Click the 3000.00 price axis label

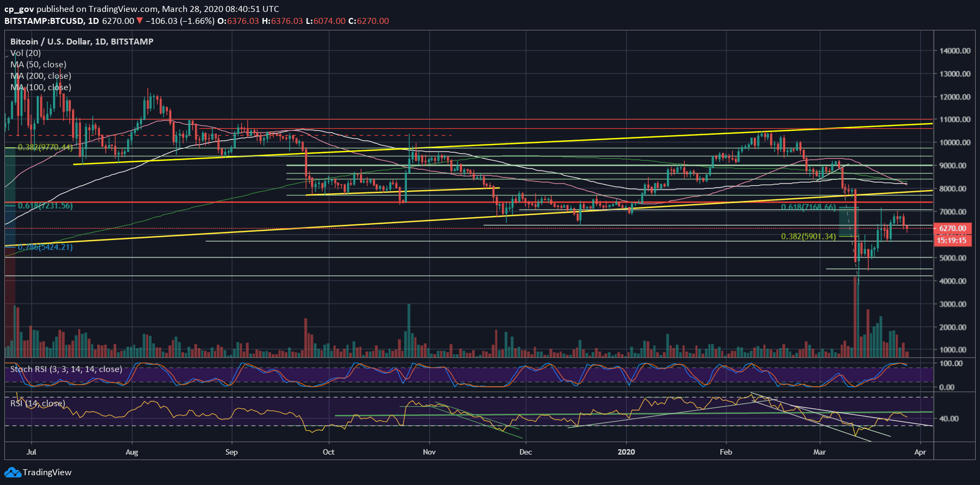953,304
